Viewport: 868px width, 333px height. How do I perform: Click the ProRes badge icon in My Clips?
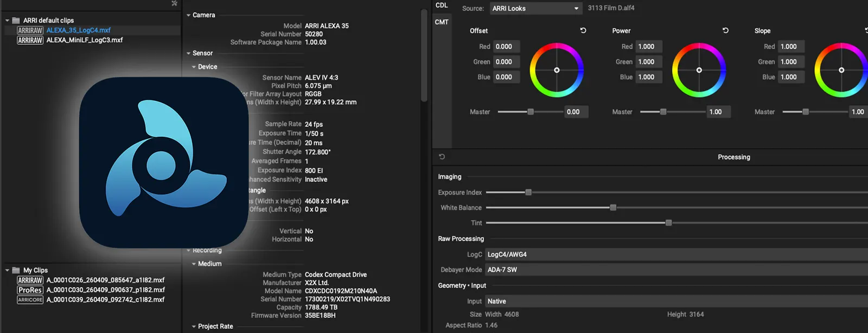click(30, 290)
